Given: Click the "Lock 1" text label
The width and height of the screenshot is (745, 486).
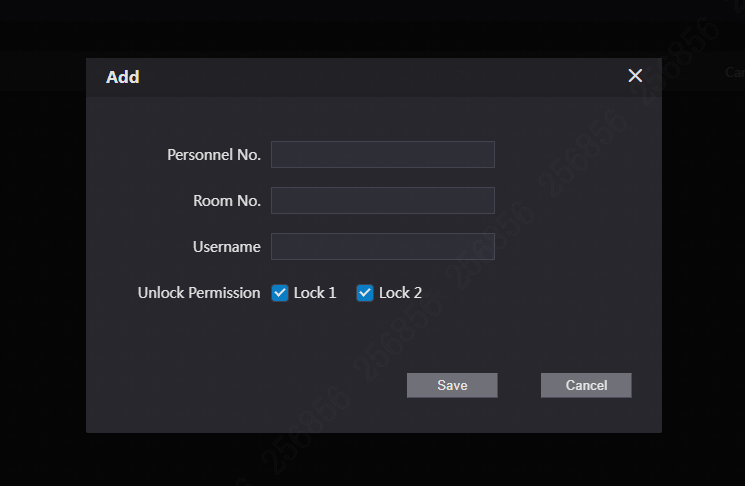Looking at the screenshot, I should [x=315, y=293].
